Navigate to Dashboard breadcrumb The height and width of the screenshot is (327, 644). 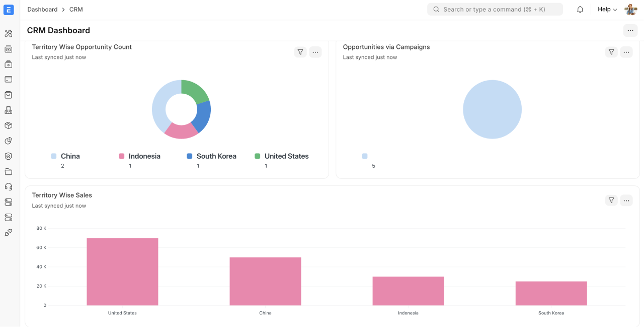click(x=42, y=9)
